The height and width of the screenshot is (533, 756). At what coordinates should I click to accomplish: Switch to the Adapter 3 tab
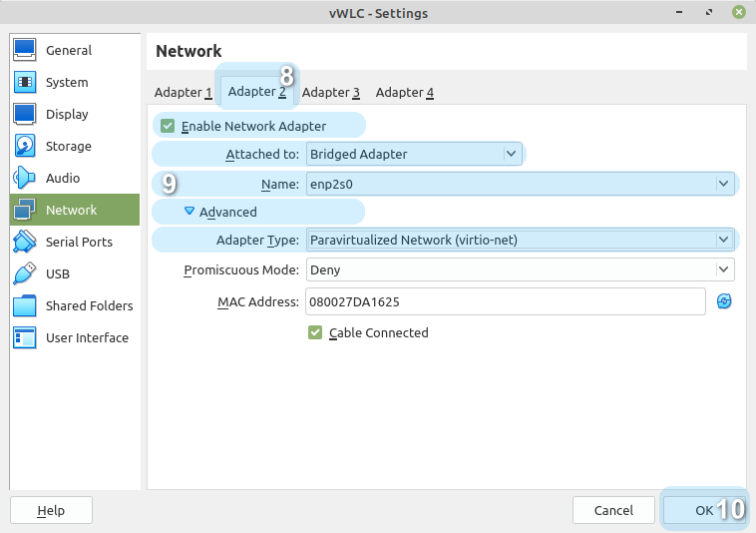click(x=331, y=92)
